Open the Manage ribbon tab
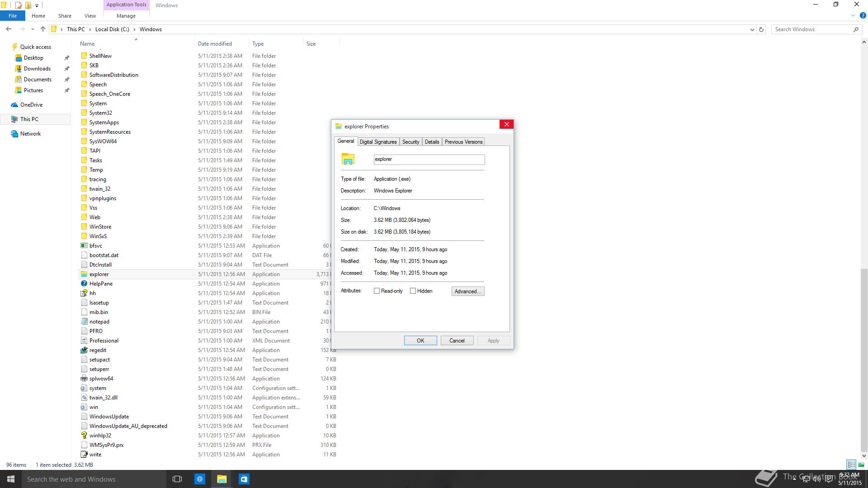The width and height of the screenshot is (868, 488). click(126, 16)
